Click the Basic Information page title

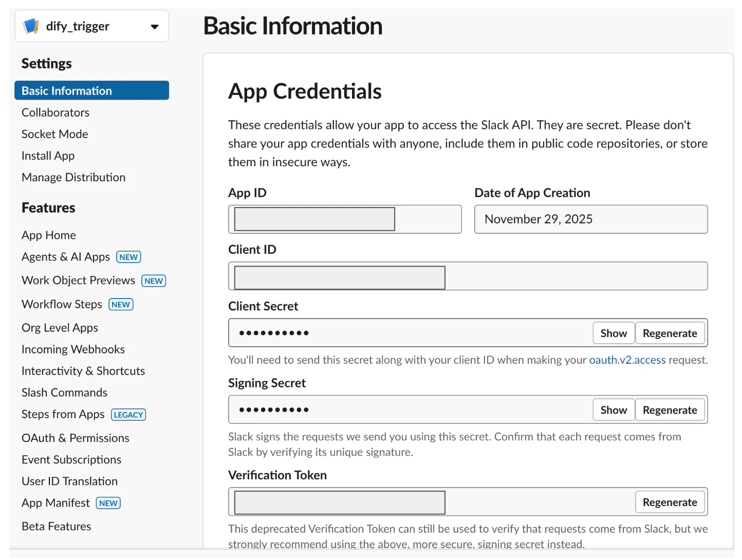tap(293, 26)
